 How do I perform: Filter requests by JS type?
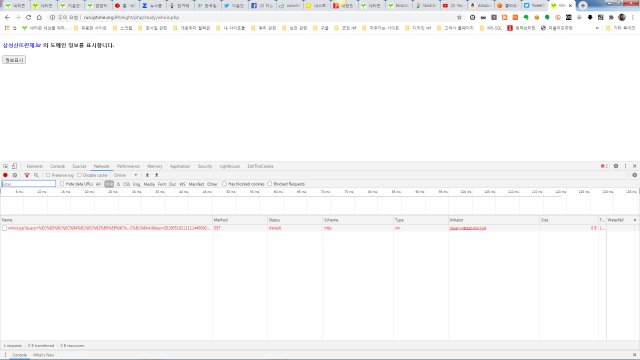(x=118, y=184)
